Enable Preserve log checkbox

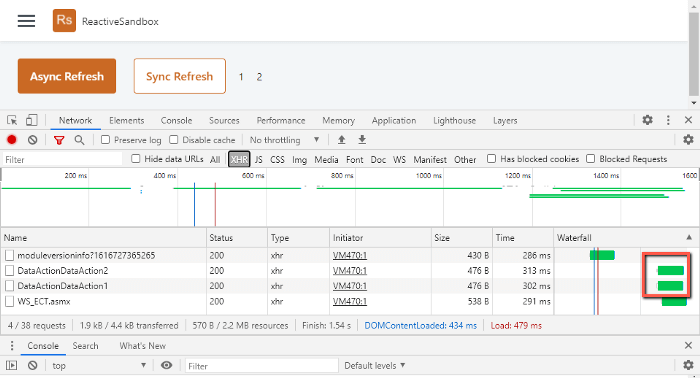[105, 140]
